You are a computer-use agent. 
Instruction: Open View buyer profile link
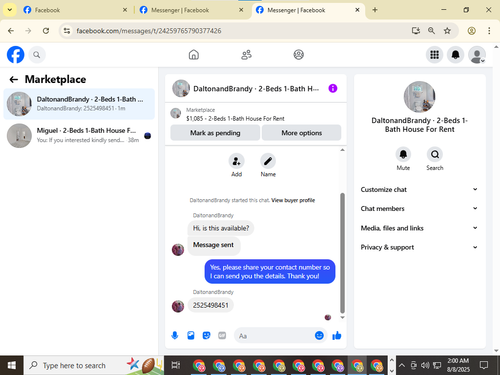293,200
